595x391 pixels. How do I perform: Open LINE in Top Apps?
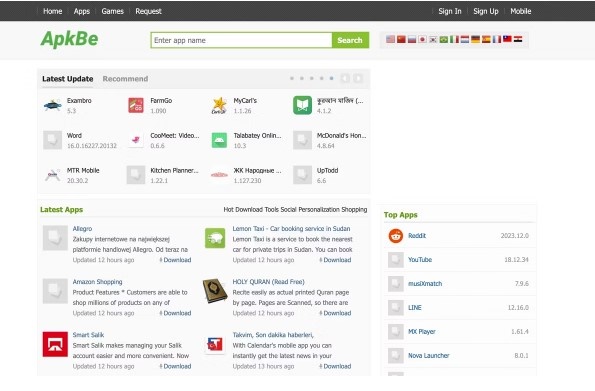414,307
